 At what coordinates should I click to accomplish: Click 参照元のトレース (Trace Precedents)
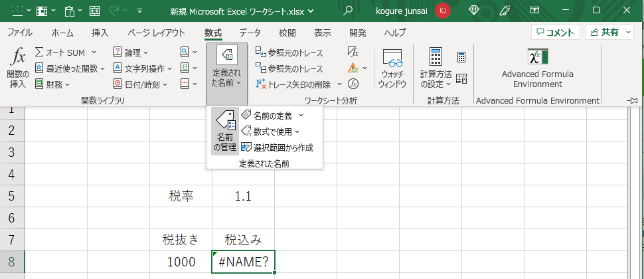click(x=289, y=52)
